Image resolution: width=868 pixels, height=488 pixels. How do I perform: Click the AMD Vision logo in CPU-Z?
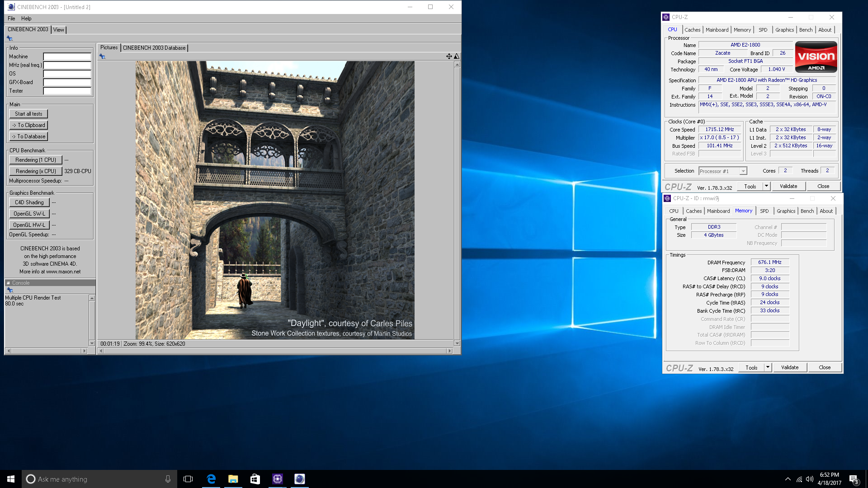(x=816, y=57)
